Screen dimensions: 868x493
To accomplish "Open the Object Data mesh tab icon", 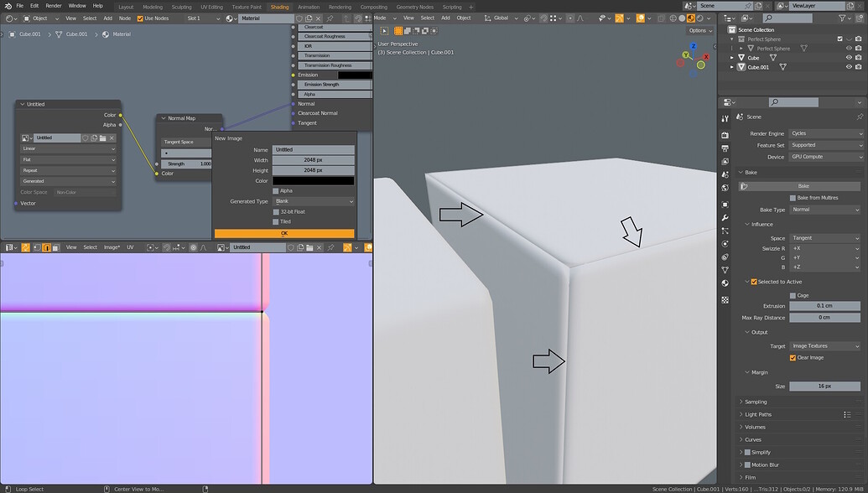I will coord(725,270).
